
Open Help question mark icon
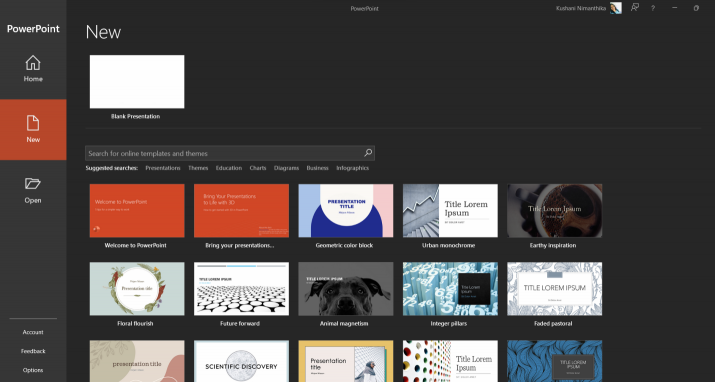click(653, 8)
